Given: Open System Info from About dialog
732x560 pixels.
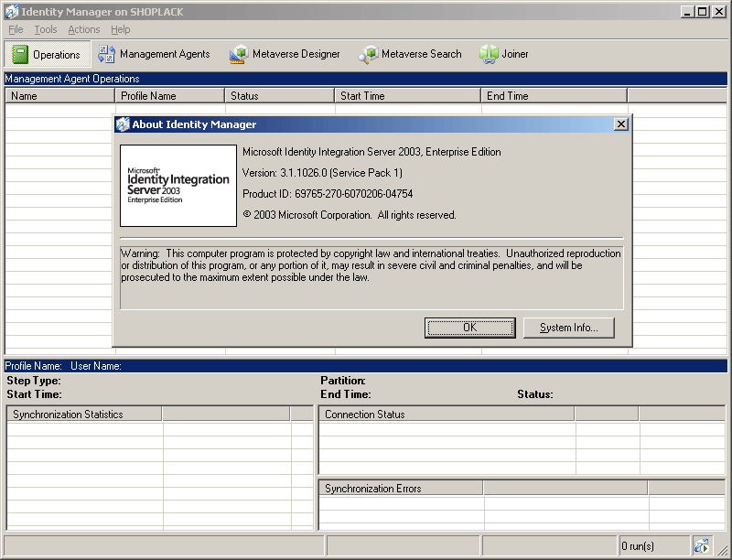Looking at the screenshot, I should pos(568,328).
